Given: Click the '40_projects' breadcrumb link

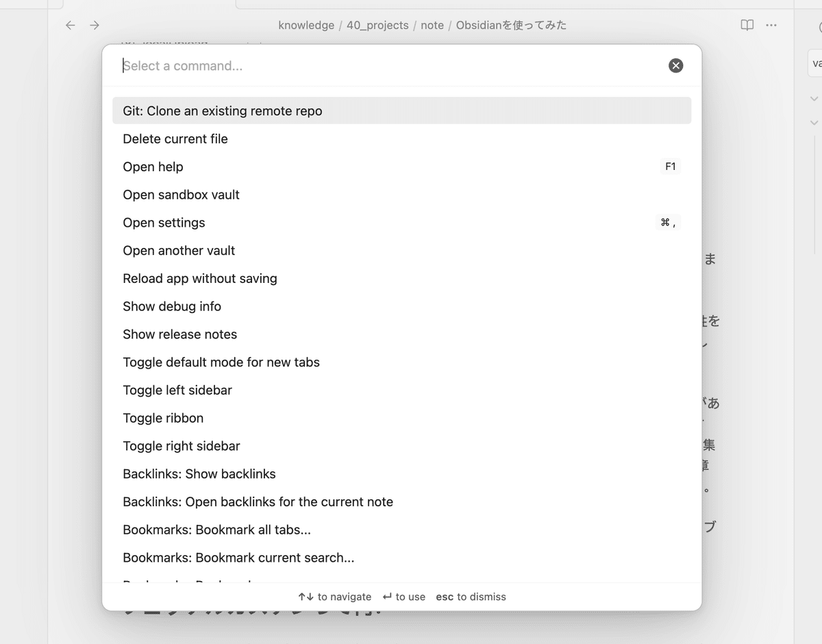Looking at the screenshot, I should 377,25.
